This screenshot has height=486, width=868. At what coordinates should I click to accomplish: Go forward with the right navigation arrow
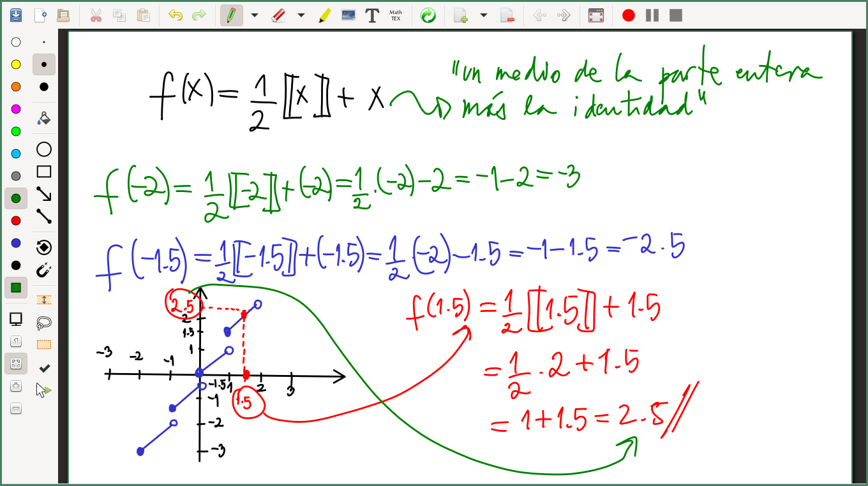pyautogui.click(x=564, y=15)
